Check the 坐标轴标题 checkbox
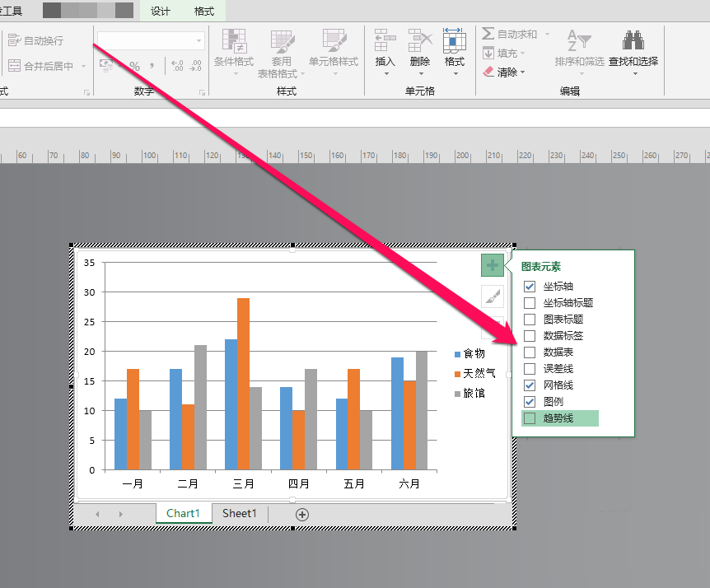 [530, 303]
